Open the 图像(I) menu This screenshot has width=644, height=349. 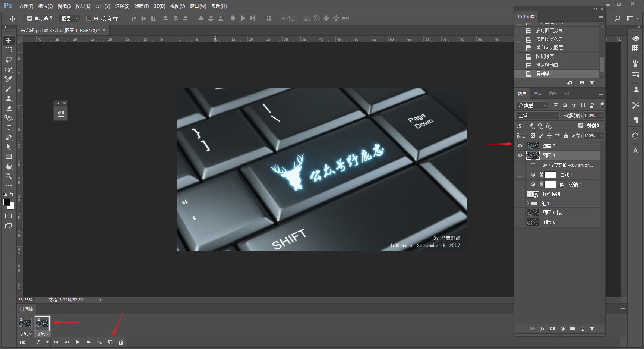pos(64,6)
